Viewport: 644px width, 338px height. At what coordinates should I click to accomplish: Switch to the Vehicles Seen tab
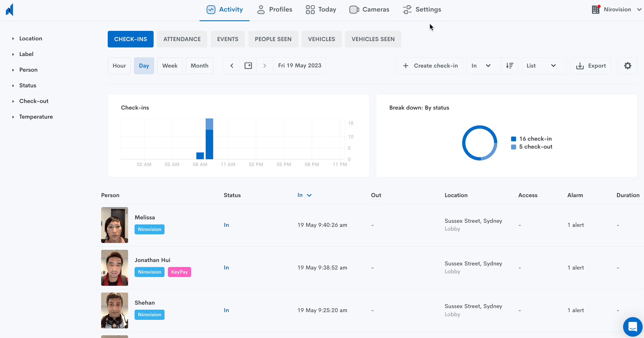click(373, 39)
